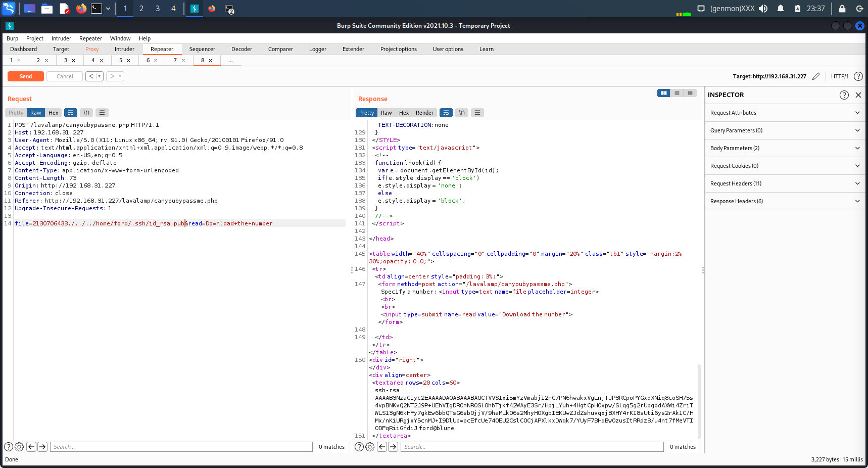Go to previous match in response search
868x468 pixels.
coord(382,447)
